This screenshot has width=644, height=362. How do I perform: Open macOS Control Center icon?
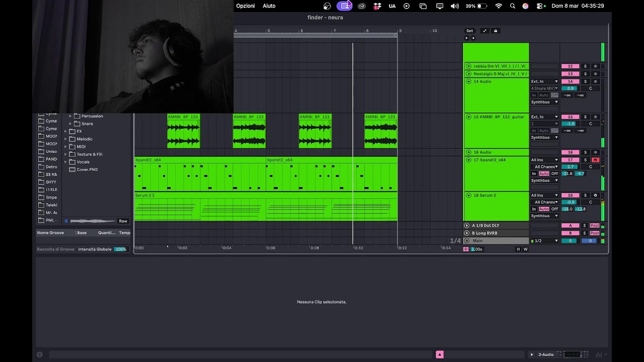(541, 6)
